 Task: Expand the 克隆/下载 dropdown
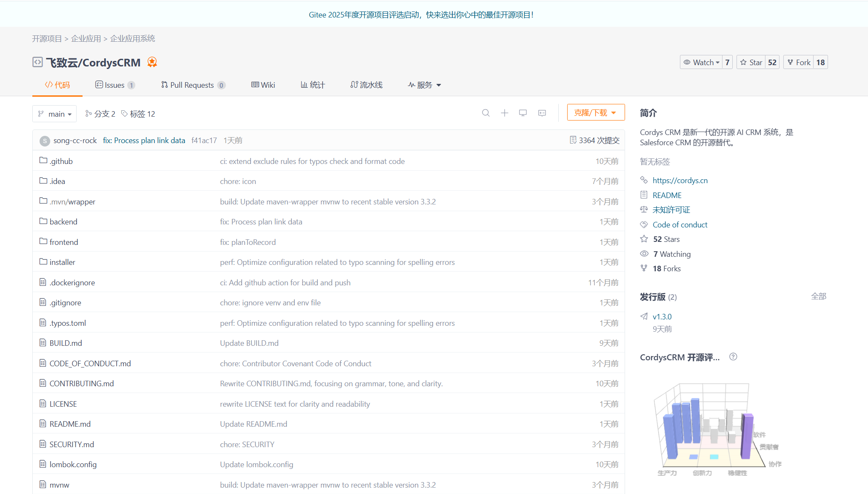tap(596, 112)
